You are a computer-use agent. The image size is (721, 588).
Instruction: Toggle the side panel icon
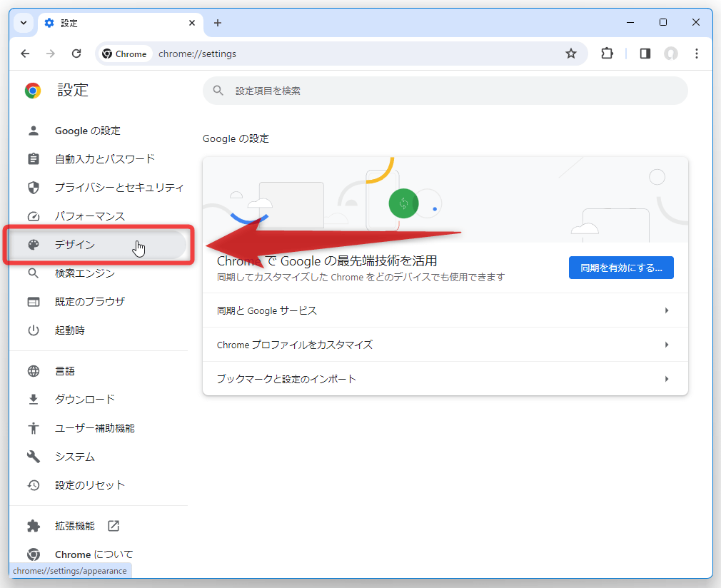(x=645, y=54)
